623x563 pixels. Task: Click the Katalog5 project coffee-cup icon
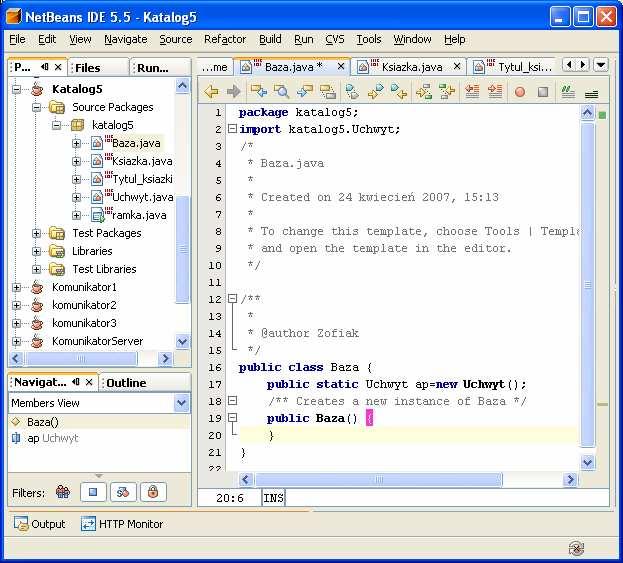point(37,89)
